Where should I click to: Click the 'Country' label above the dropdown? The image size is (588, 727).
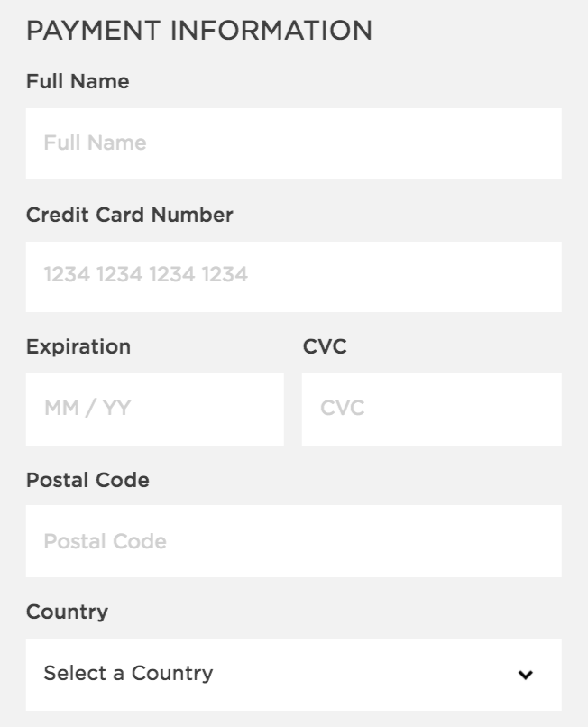(67, 612)
